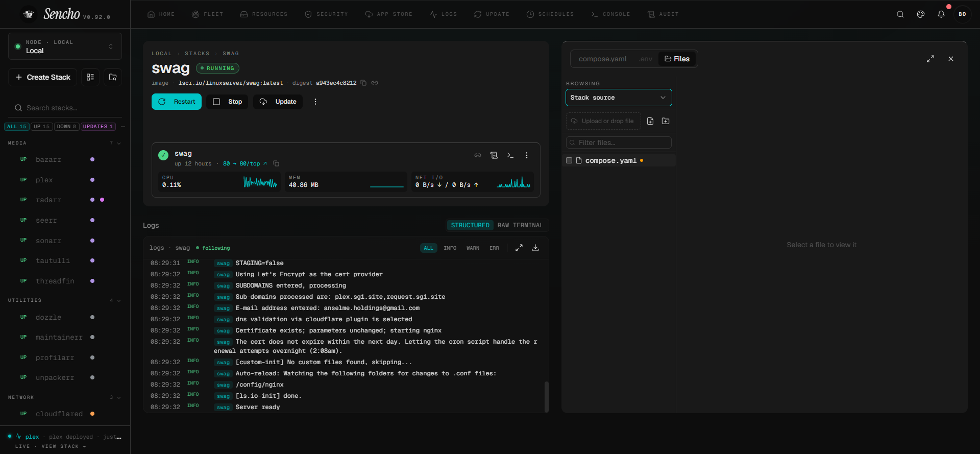This screenshot has width=980, height=454.
Task: Collapse the MEDIA stack group
Action: 119,143
